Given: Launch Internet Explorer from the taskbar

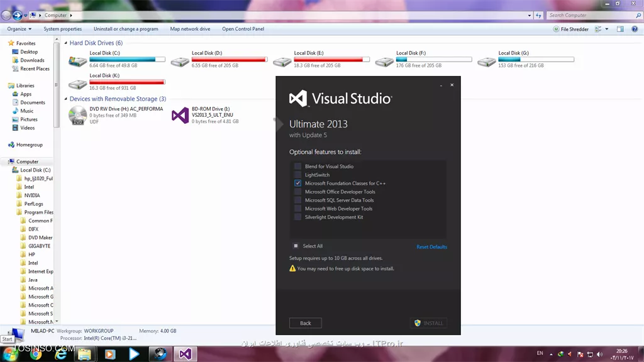Looking at the screenshot, I should coord(61,354).
